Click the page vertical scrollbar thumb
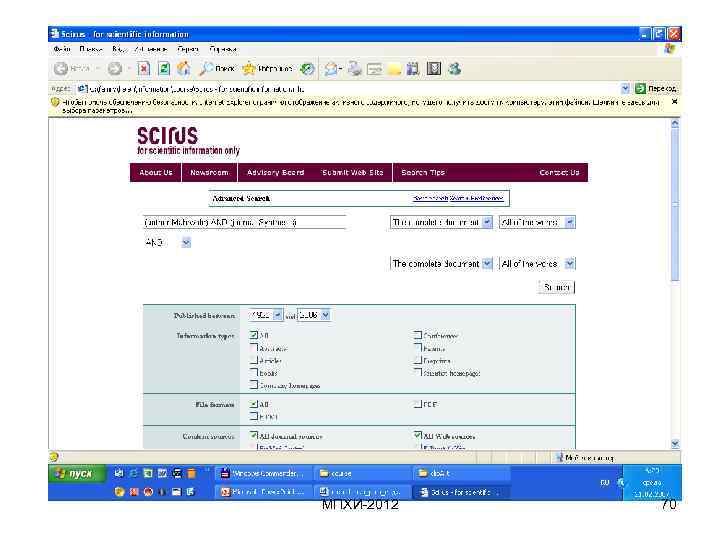The width and height of the screenshot is (720, 540). (675, 205)
